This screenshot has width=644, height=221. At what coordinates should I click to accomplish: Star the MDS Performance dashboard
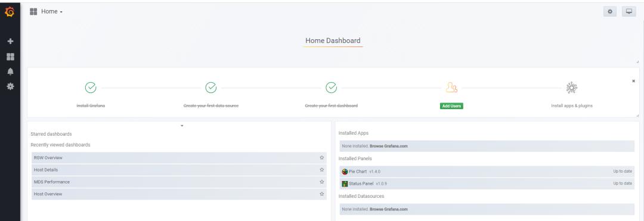pyautogui.click(x=321, y=182)
